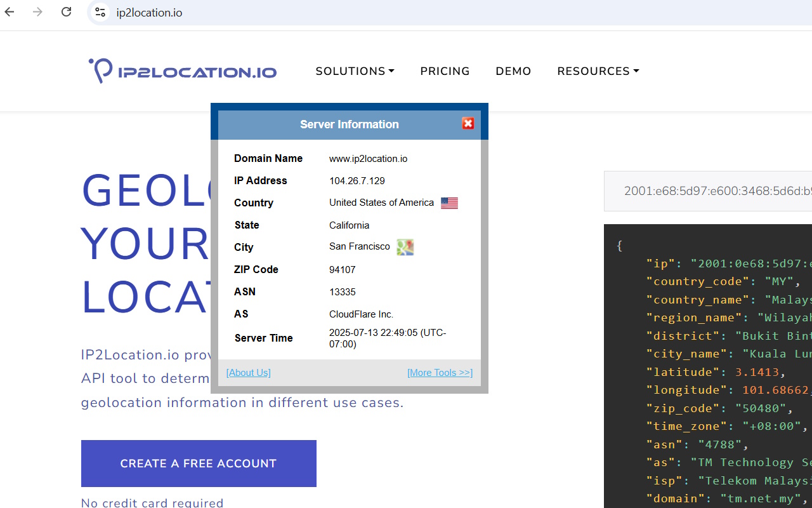Open site settings controls in the address bar

pyautogui.click(x=100, y=12)
